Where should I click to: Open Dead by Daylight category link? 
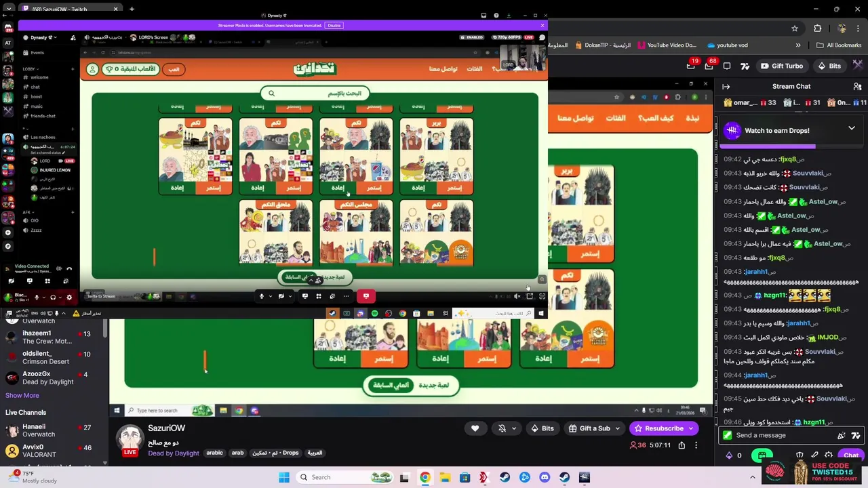click(174, 453)
